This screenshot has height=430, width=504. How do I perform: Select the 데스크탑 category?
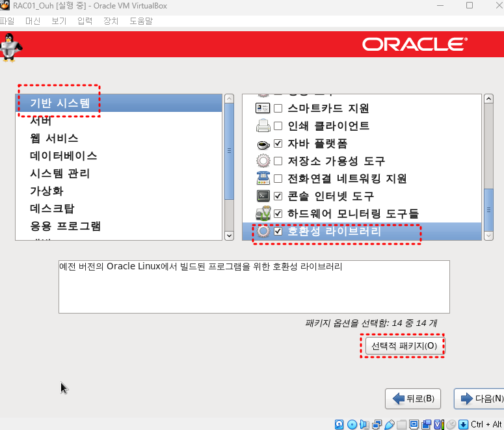coord(118,208)
